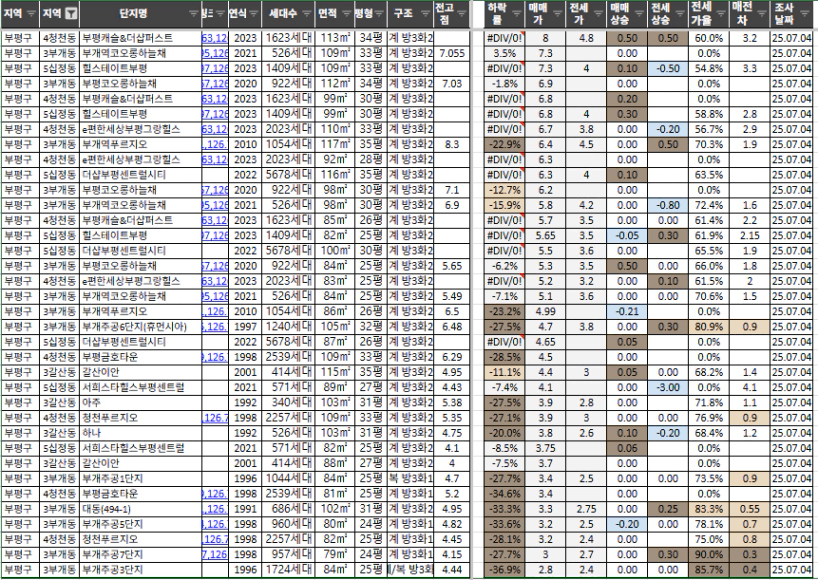This screenshot has height=580, width=818.
Task: Open the 하락률 column filter arrow
Action: [x=517, y=14]
